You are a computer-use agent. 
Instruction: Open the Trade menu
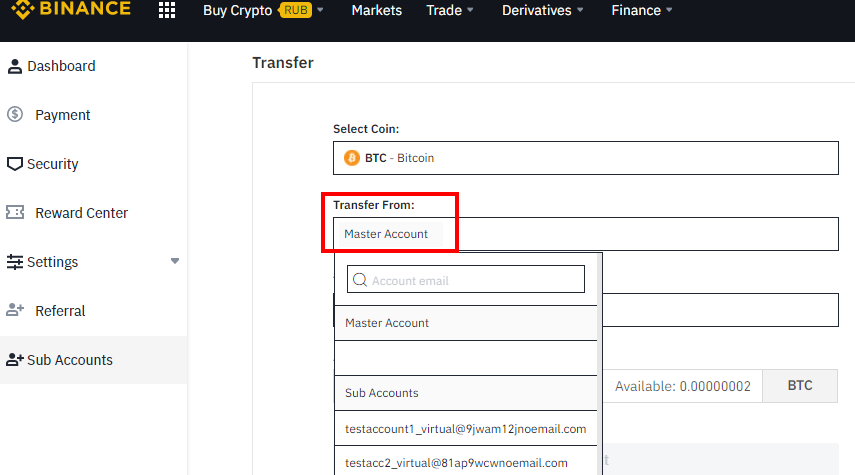pos(444,10)
